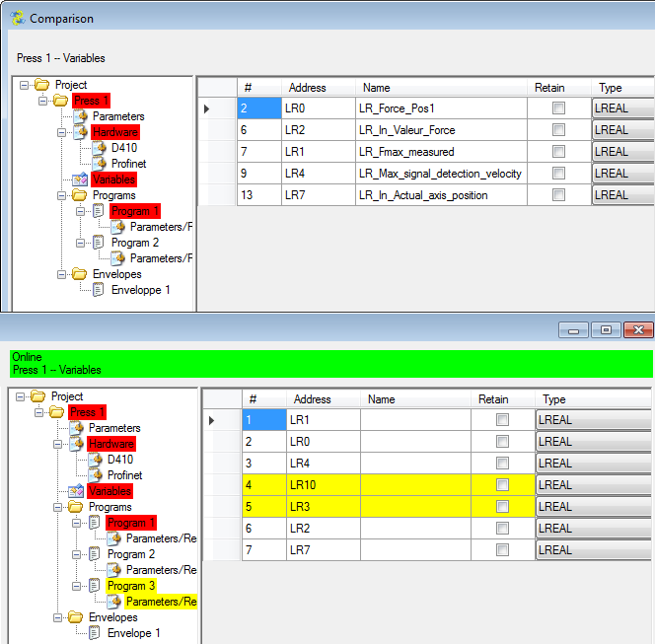The width and height of the screenshot is (655, 644).
Task: Click Hardware node icon in Online tree
Action: pyautogui.click(x=76, y=444)
